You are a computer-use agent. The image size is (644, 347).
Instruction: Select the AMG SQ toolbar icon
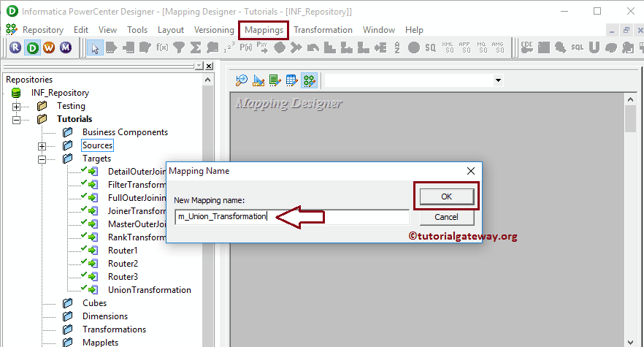(498, 47)
